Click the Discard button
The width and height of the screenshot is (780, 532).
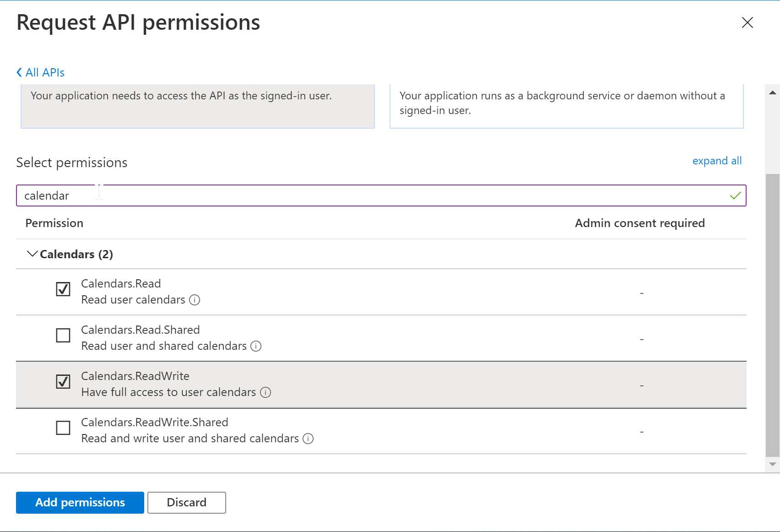coord(187,503)
